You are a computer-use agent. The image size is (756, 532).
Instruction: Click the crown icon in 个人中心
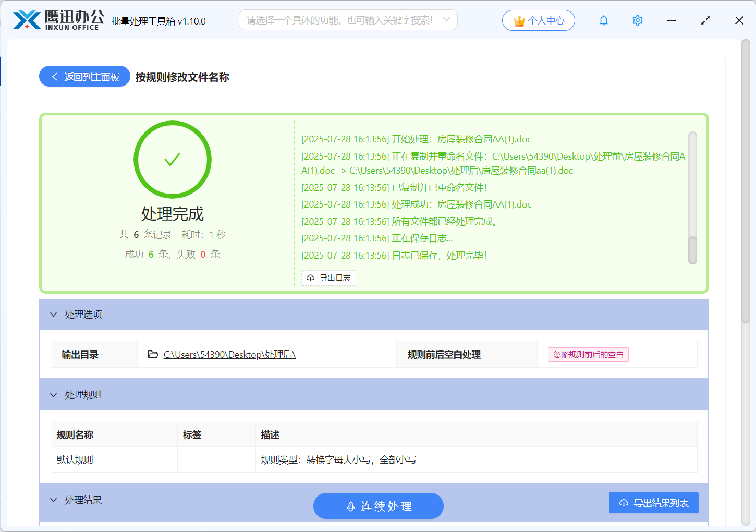519,21
